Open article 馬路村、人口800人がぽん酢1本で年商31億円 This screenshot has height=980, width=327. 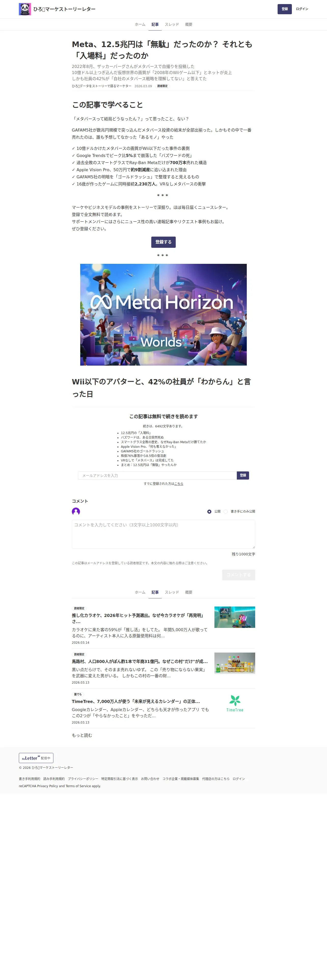pos(140,661)
